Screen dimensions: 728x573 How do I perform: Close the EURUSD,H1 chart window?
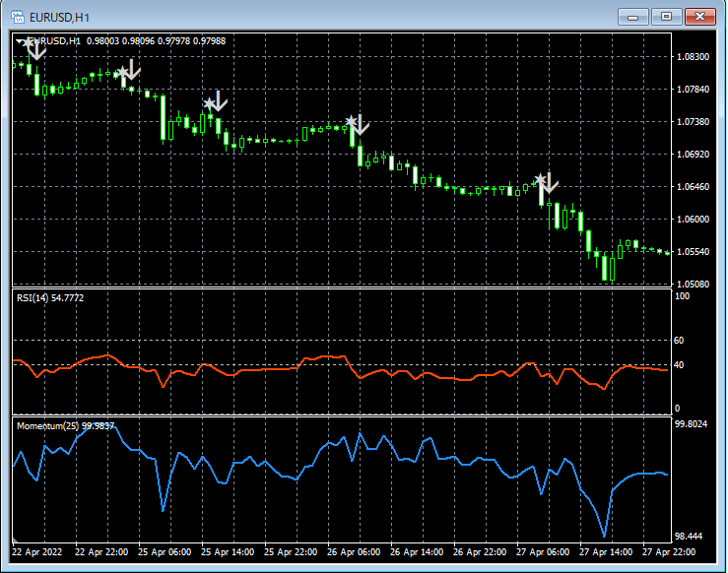coord(700,17)
